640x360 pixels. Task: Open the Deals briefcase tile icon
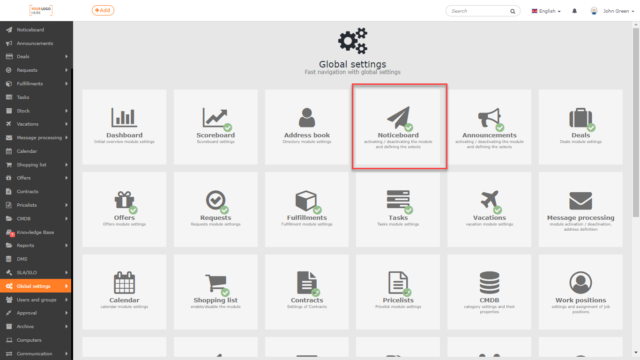pyautogui.click(x=581, y=119)
